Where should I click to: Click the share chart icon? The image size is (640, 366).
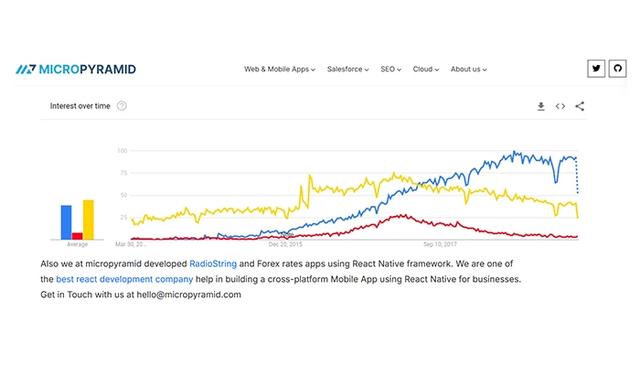click(x=580, y=106)
